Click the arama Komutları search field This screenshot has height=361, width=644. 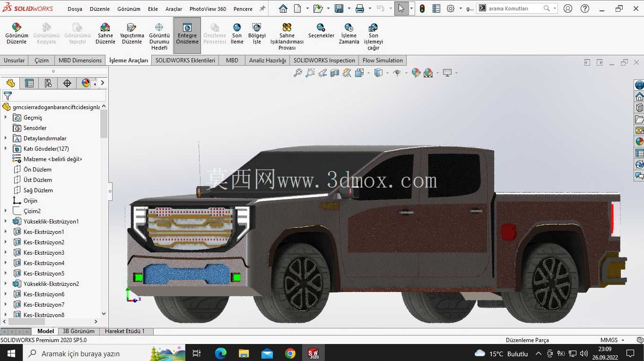pos(514,9)
